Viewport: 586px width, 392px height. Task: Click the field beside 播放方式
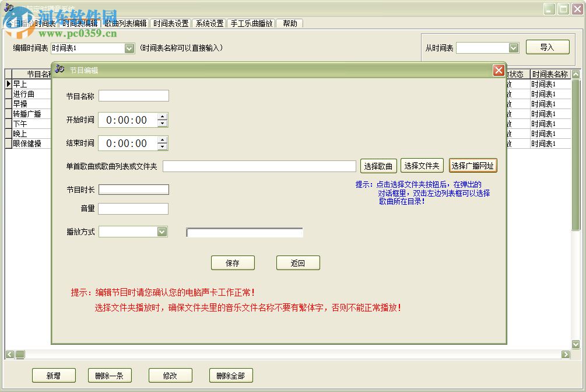[244, 232]
